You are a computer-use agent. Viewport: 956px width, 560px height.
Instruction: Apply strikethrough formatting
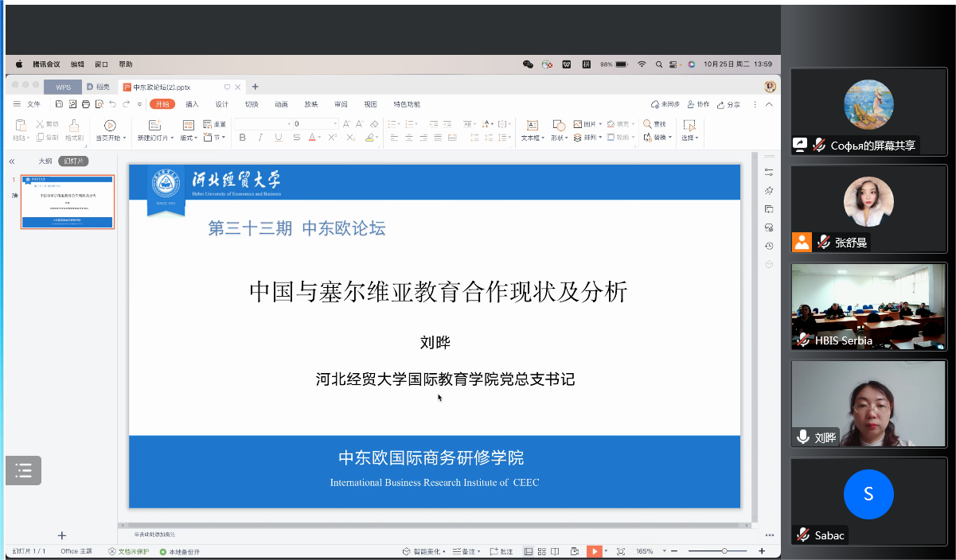pyautogui.click(x=296, y=138)
